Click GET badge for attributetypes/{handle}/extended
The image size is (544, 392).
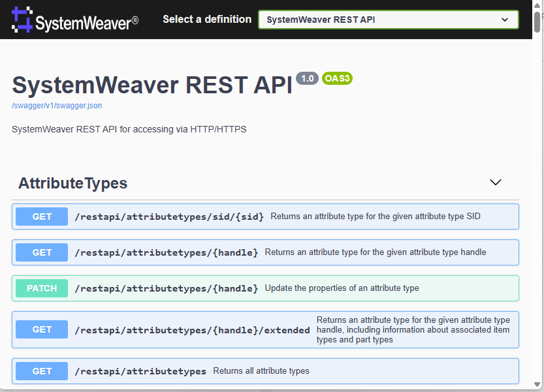point(42,329)
